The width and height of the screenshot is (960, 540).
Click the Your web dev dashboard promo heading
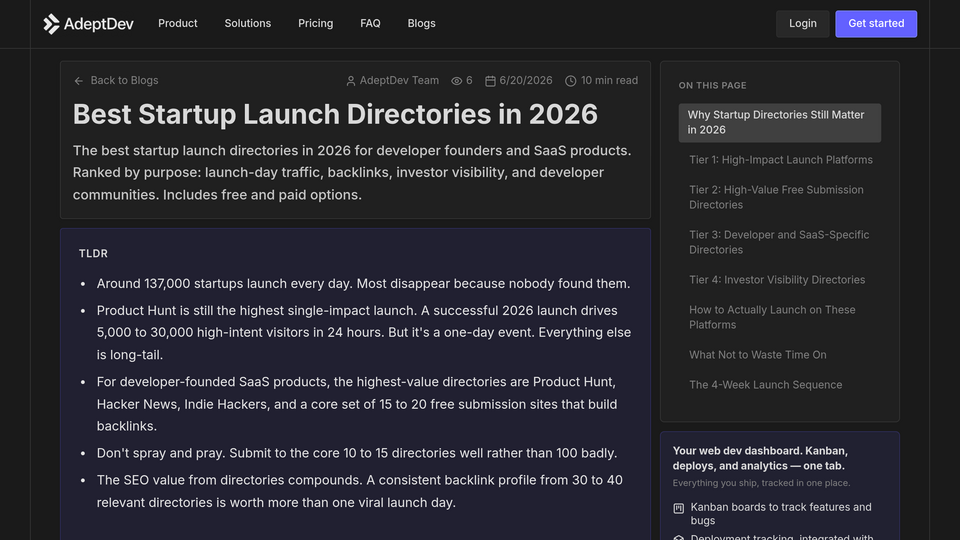(760, 459)
